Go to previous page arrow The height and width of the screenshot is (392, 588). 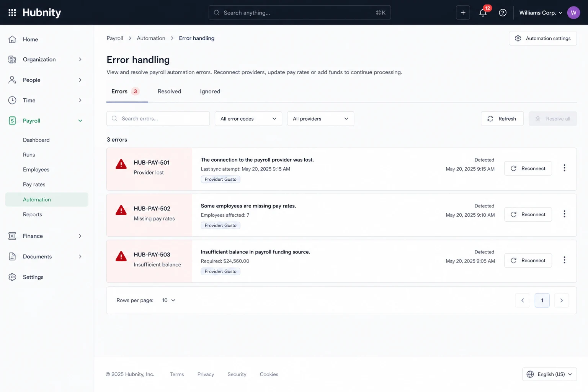[523, 300]
